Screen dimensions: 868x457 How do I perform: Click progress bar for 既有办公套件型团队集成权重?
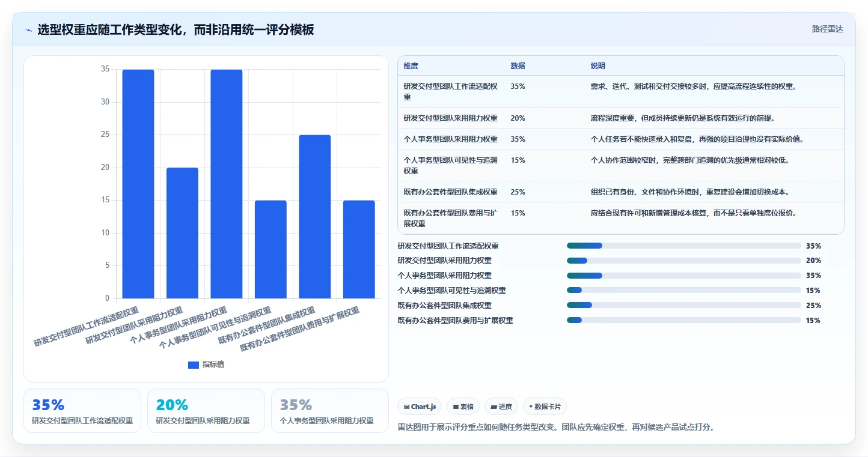684,306
